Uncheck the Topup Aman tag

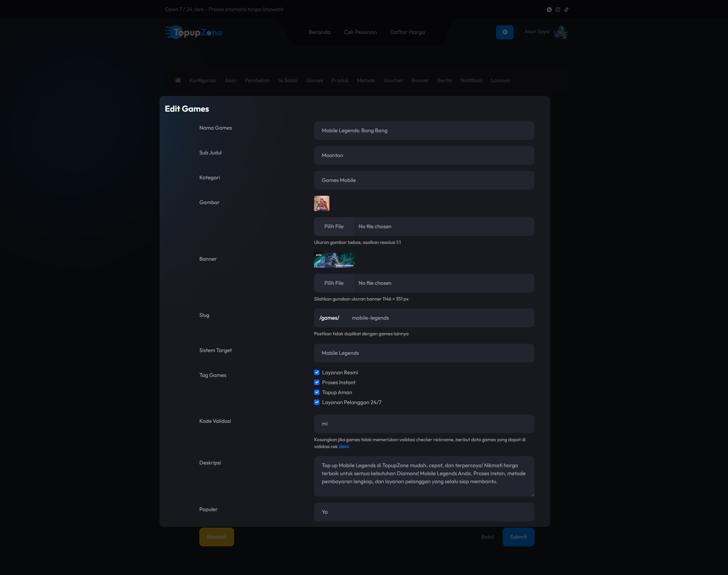tap(317, 392)
